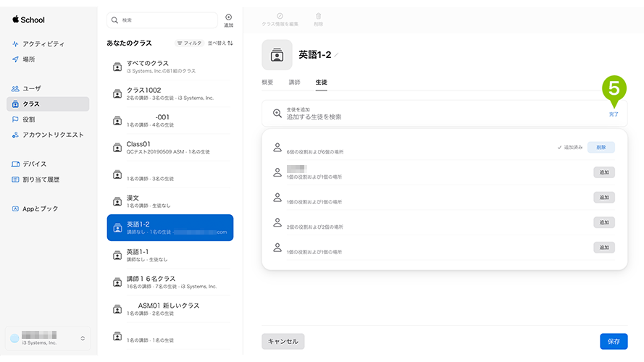The width and height of the screenshot is (644, 362).
Task: Click the student search magnifier icon
Action: [x=277, y=113]
